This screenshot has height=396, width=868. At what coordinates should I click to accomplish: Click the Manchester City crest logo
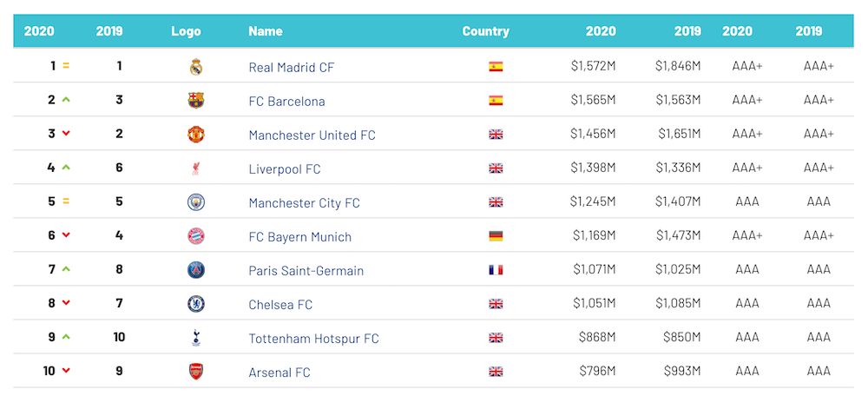196,202
